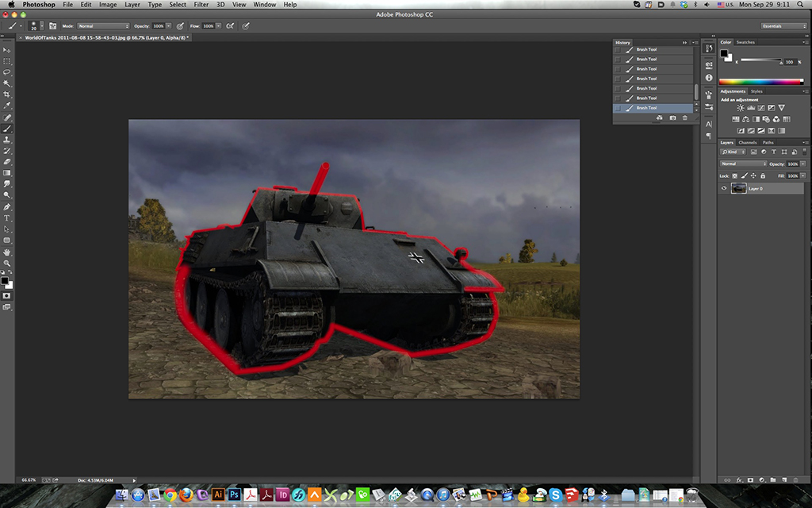
Task: Toggle lock all for layer
Action: pyautogui.click(x=763, y=176)
